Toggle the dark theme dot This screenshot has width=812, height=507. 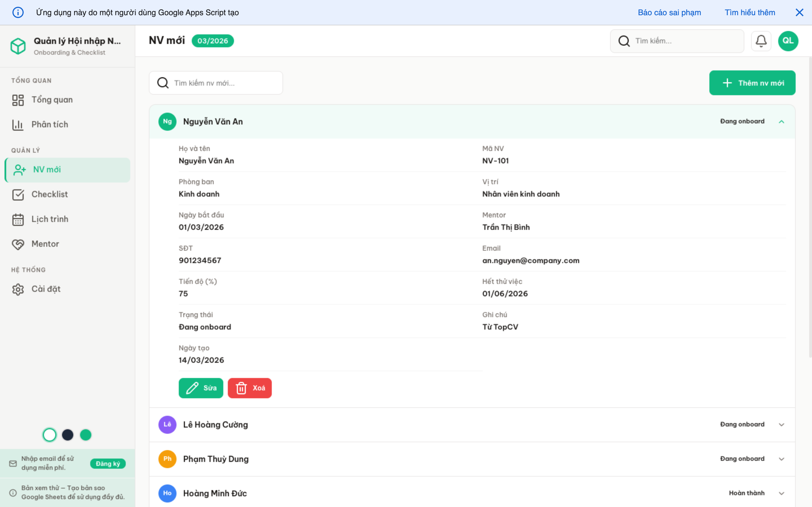(x=68, y=435)
